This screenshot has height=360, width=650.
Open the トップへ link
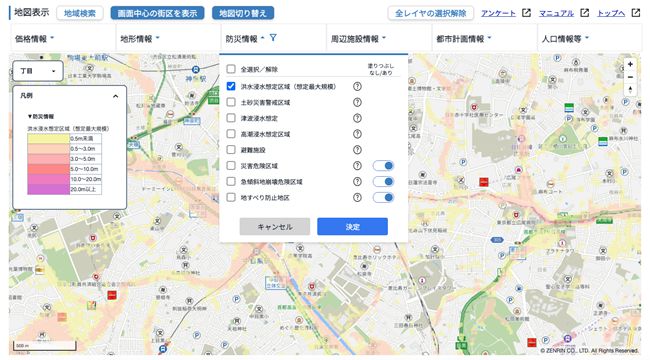click(x=611, y=13)
